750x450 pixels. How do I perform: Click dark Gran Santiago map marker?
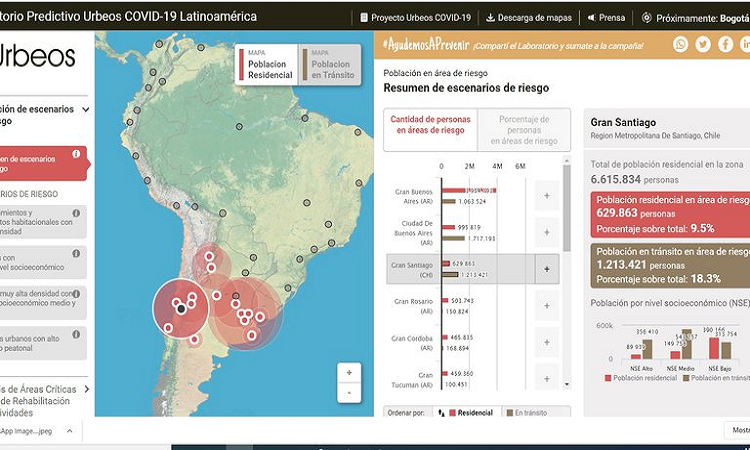pyautogui.click(x=181, y=309)
